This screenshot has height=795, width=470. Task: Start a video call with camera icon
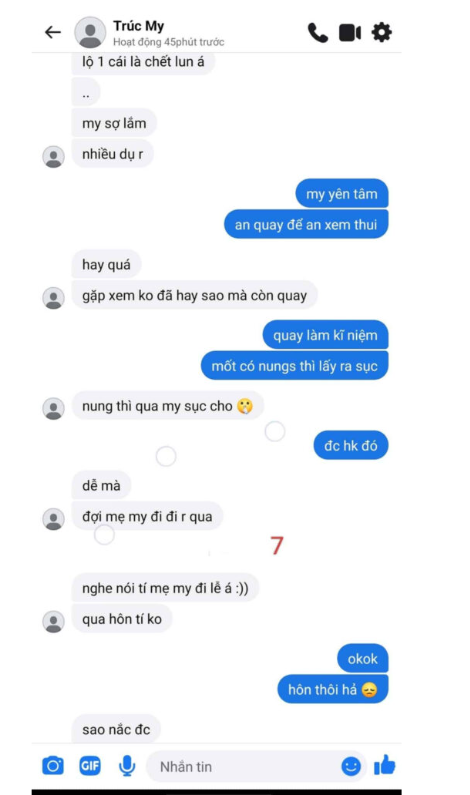(350, 33)
